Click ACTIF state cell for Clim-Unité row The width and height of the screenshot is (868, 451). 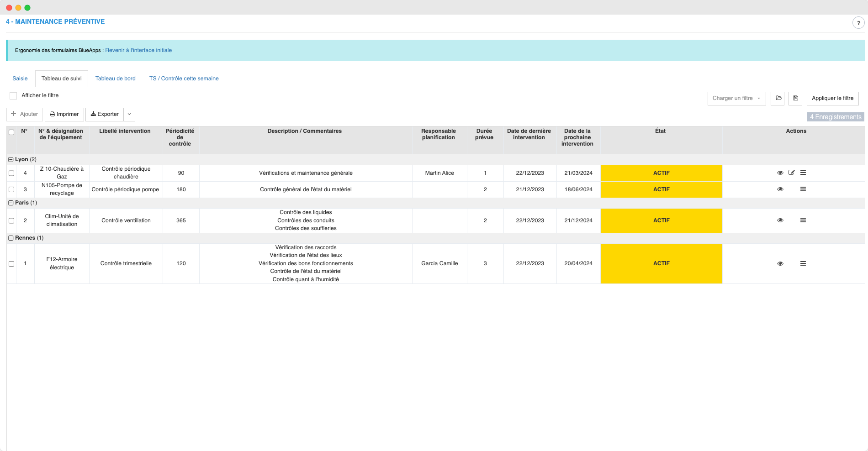click(x=662, y=220)
